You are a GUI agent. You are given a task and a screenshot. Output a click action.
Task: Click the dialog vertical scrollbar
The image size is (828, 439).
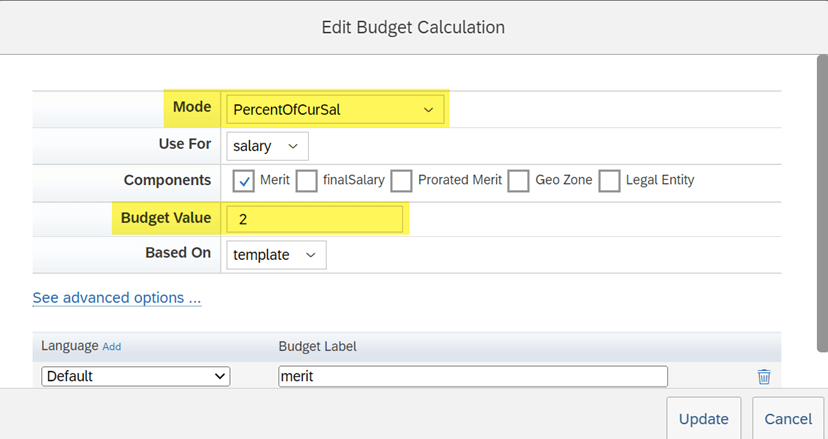(x=822, y=203)
